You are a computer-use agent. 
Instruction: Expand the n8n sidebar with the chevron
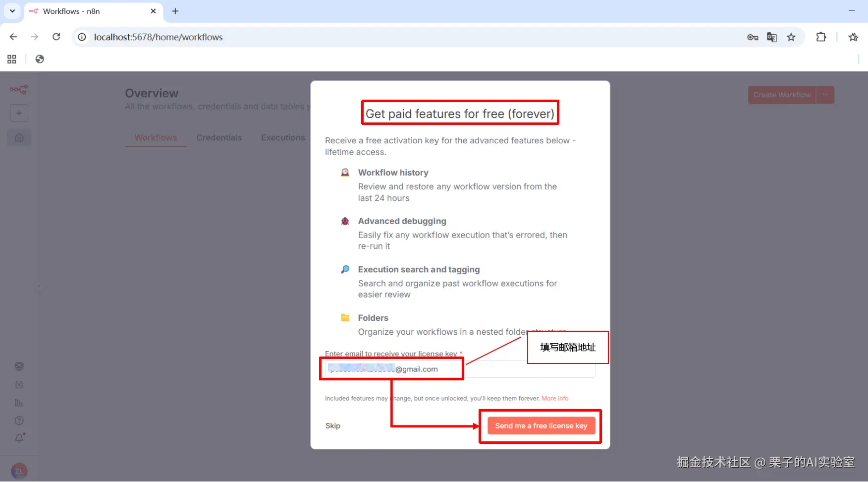pyautogui.click(x=39, y=286)
